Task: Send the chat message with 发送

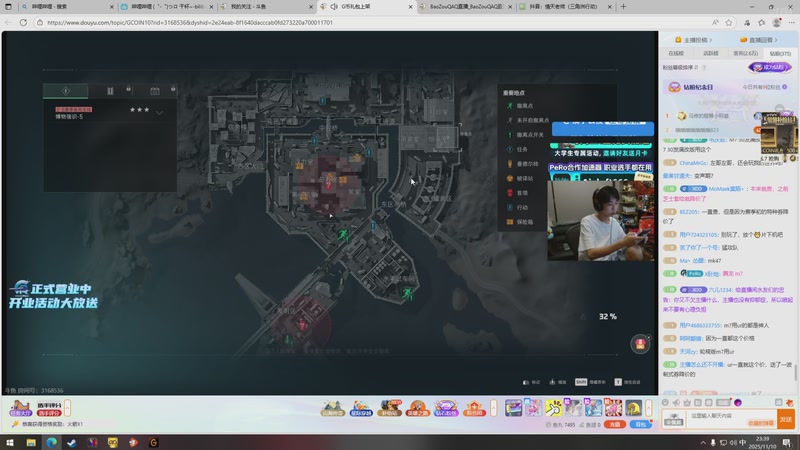Action: [x=786, y=419]
